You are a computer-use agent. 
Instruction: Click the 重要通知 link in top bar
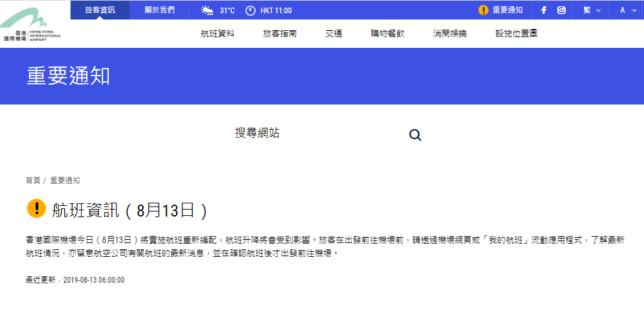(507, 10)
